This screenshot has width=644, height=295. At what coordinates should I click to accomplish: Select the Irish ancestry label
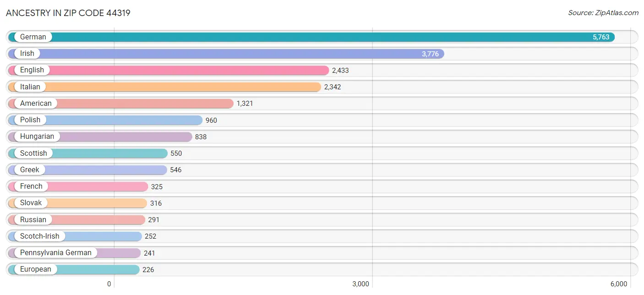coord(27,54)
